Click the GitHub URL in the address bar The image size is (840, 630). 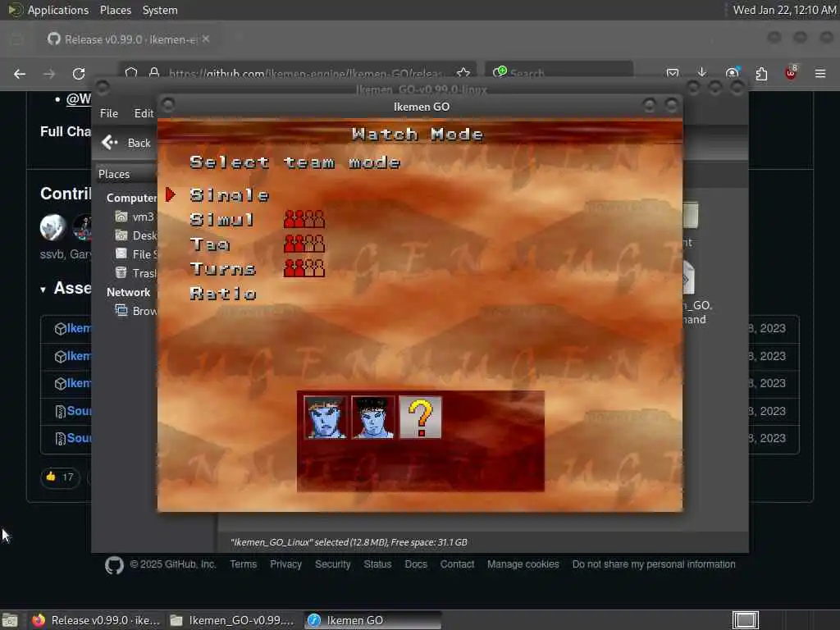tap(305, 73)
